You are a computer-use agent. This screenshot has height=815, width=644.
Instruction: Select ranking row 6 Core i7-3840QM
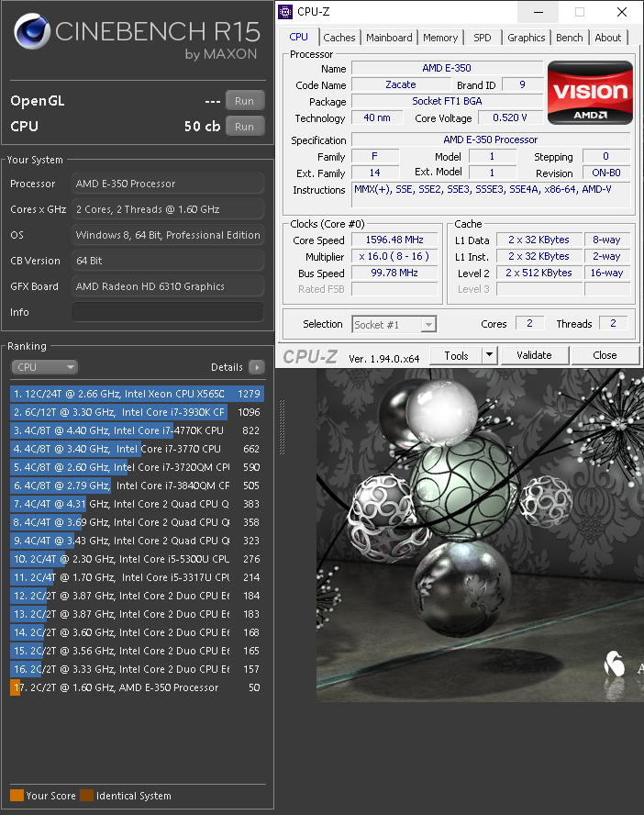click(x=137, y=486)
